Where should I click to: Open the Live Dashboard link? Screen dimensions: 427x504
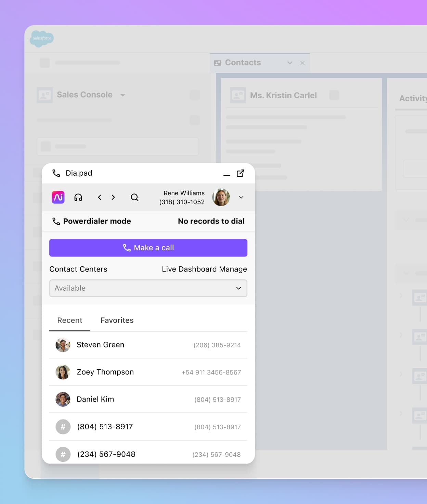coord(189,269)
